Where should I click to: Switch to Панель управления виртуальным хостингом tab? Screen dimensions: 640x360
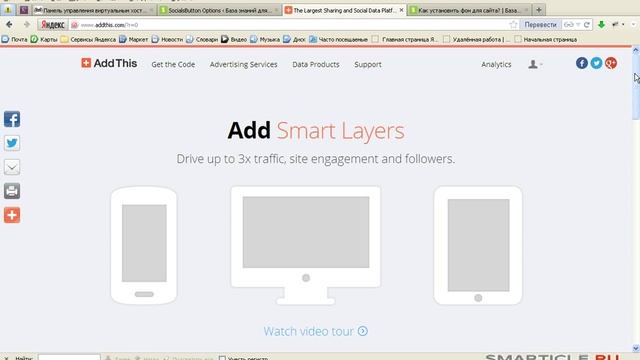[94, 10]
